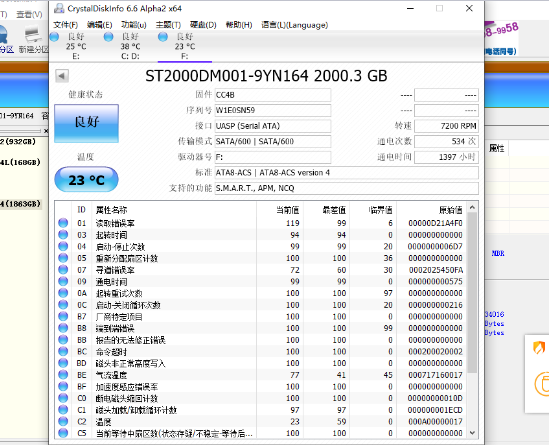549x445 pixels.
Task: Select raw value 00000D21A4F0
Action: pyautogui.click(x=435, y=223)
